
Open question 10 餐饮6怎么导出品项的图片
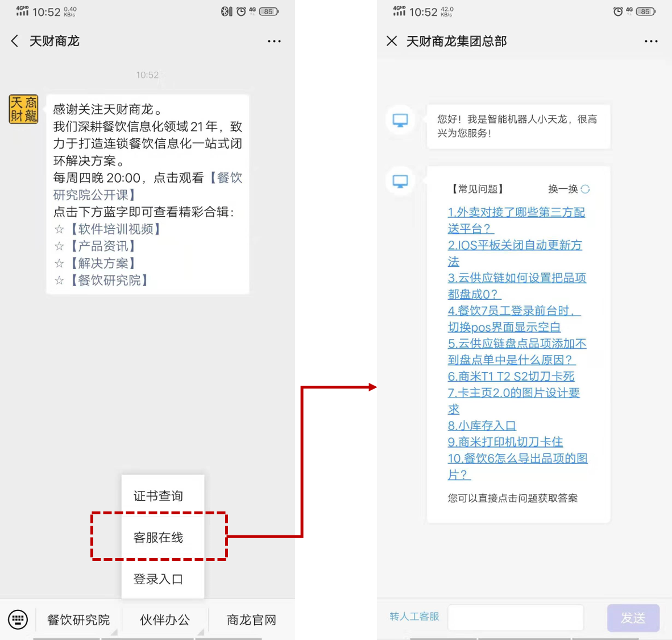pyautogui.click(x=517, y=466)
